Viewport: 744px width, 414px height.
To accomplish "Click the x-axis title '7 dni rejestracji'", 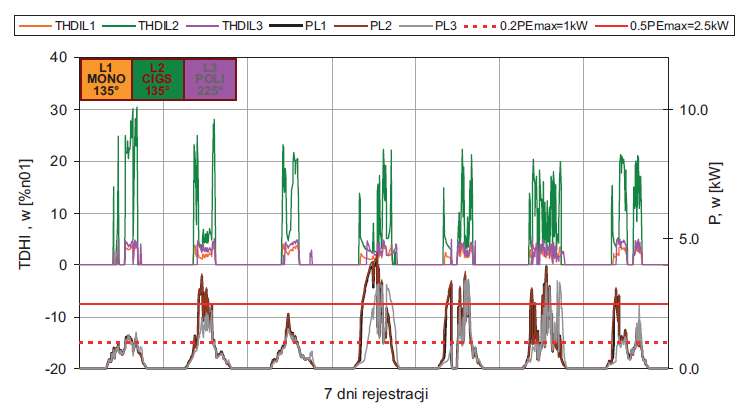I will click(x=376, y=394).
